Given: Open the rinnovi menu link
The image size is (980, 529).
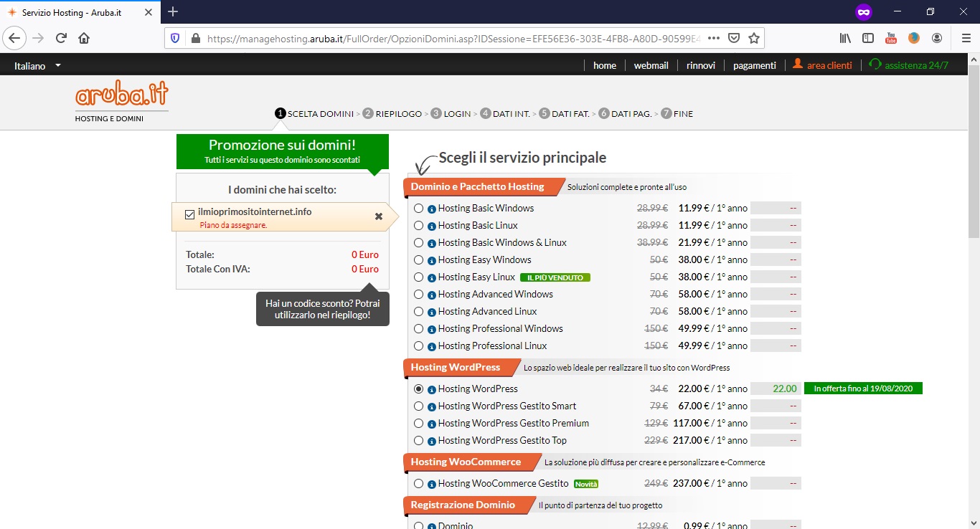Looking at the screenshot, I should pos(701,65).
